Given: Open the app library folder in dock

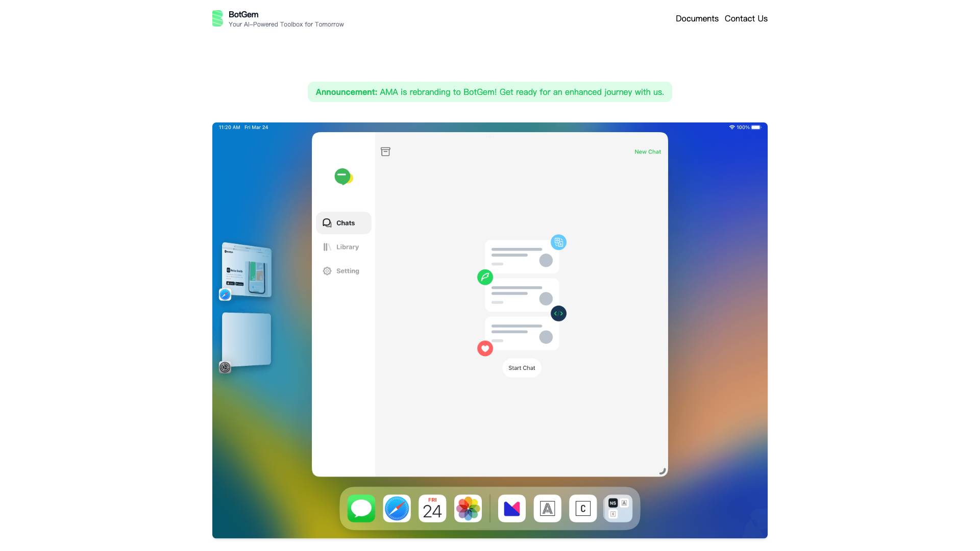Looking at the screenshot, I should 618,508.
